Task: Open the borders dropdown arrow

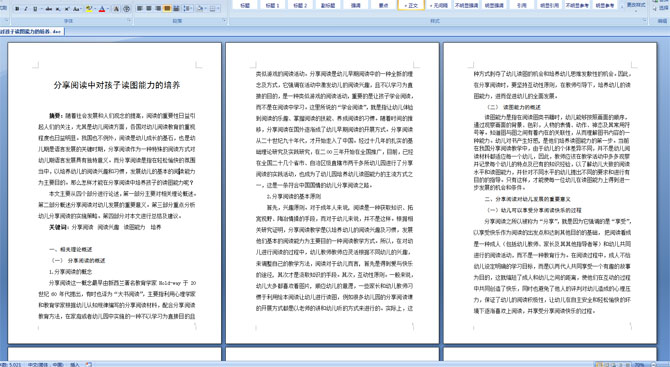Action: point(219,9)
